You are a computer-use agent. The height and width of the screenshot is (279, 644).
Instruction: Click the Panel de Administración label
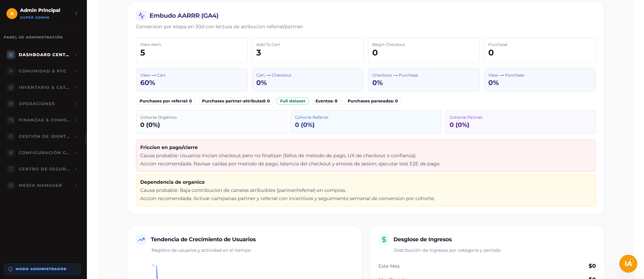click(33, 37)
